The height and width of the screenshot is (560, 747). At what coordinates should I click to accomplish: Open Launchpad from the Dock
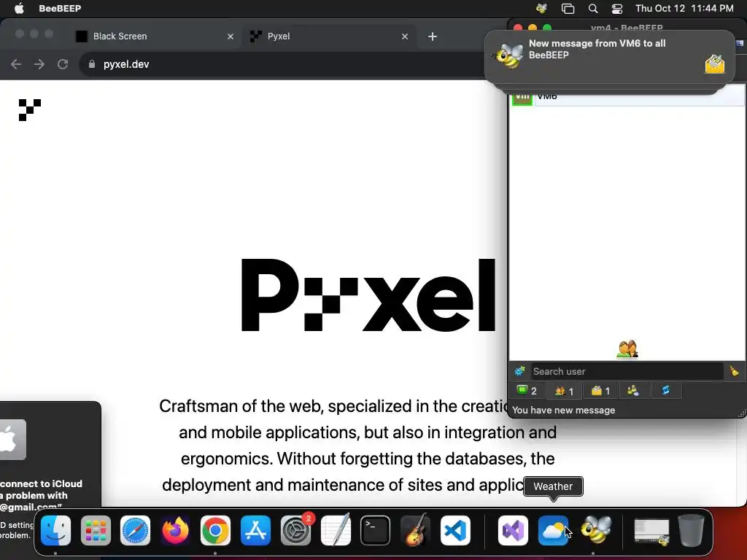tap(96, 531)
